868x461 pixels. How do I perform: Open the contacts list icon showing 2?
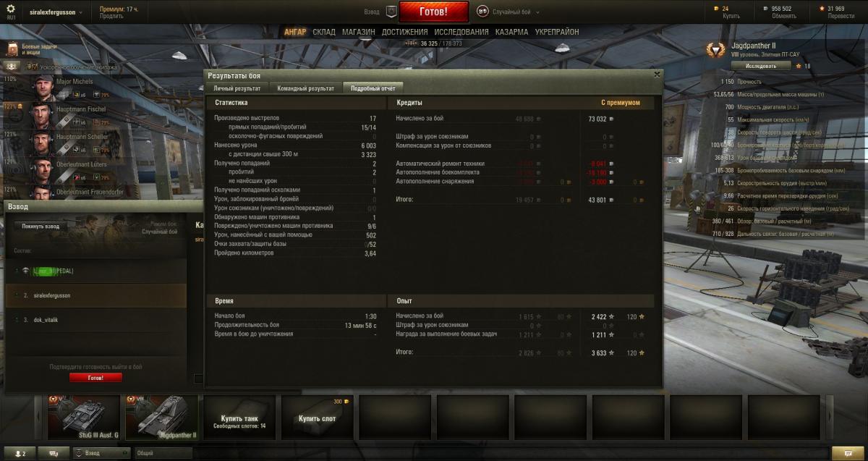[20, 453]
